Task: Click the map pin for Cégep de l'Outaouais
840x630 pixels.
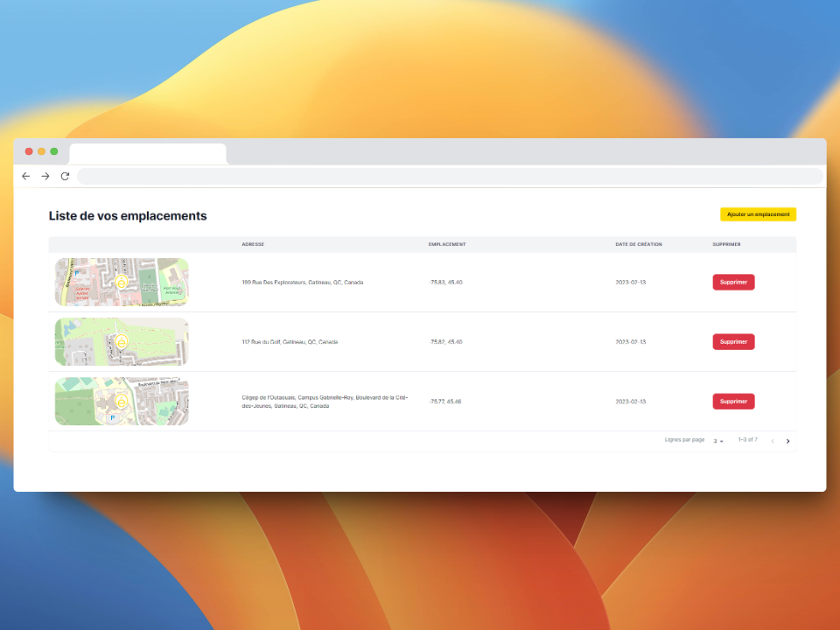Action: click(122, 400)
